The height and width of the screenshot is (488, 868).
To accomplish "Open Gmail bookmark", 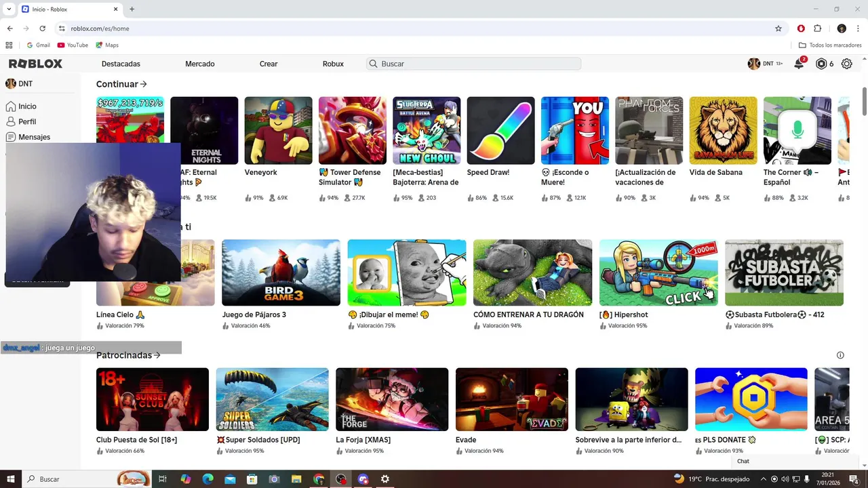I will pyautogui.click(x=38, y=45).
